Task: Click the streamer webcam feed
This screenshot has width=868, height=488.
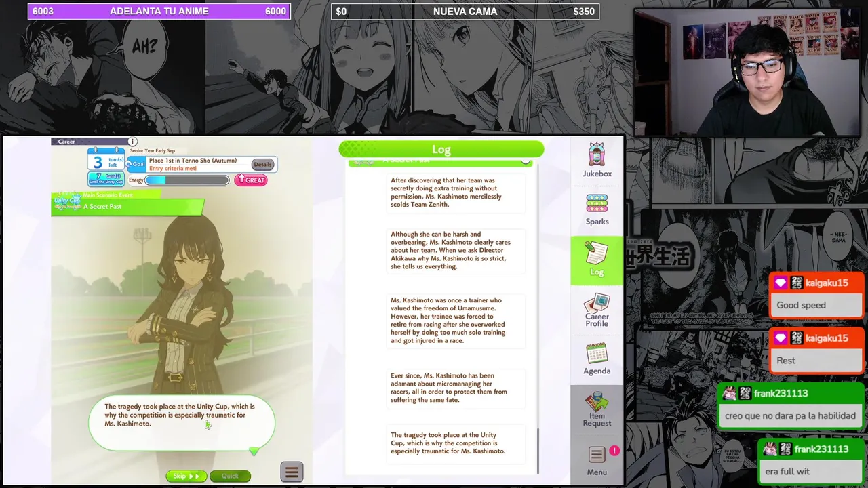Action: coord(749,72)
